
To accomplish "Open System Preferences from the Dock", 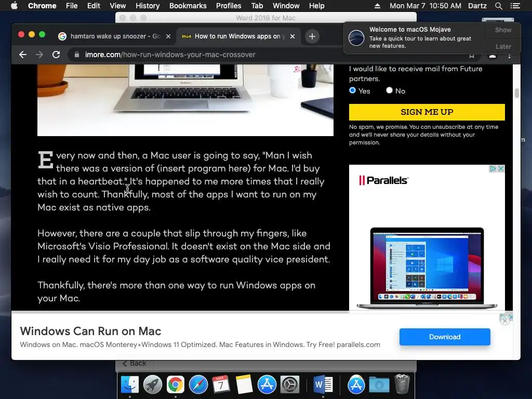I will pos(289,384).
